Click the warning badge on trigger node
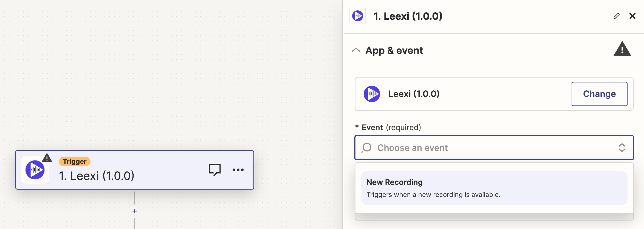 coord(47,158)
